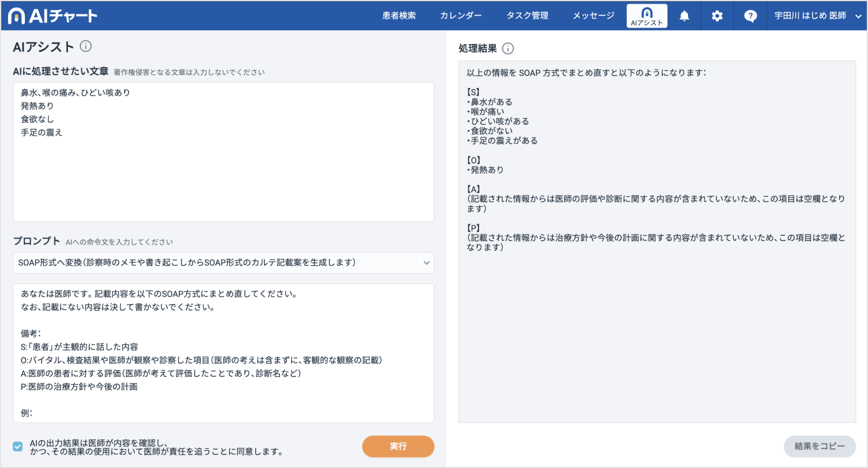This screenshot has height=468, width=868.
Task: Open the 宇田川 はじめ 医師 user menu
Action: tap(818, 16)
